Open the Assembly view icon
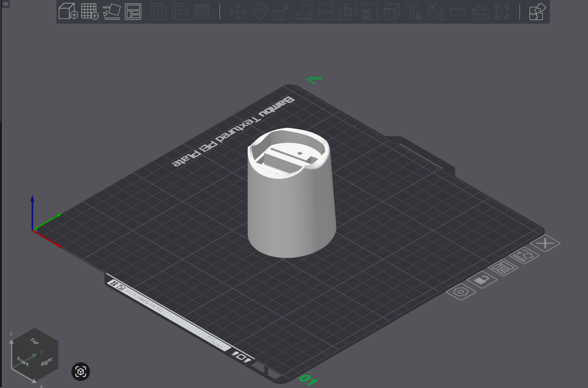This screenshot has height=388, width=588. (537, 12)
